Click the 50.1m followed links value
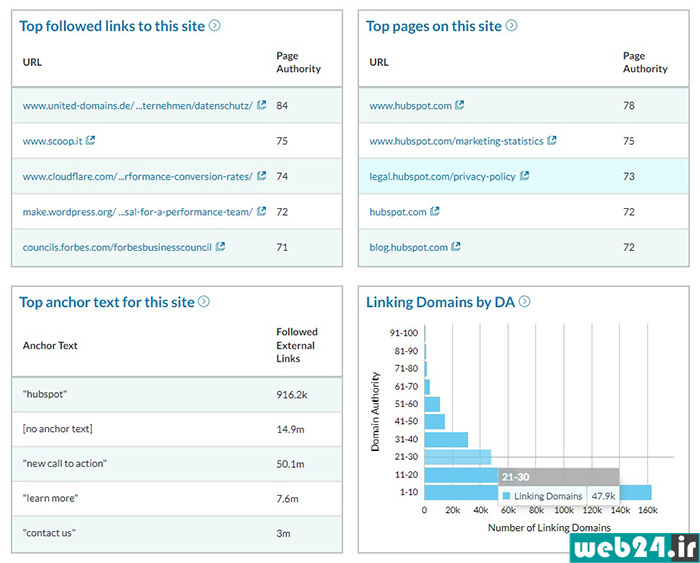The width and height of the screenshot is (700, 563). (x=290, y=464)
